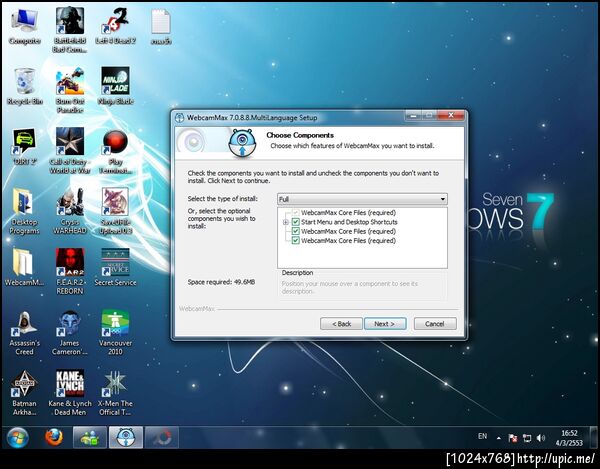
Task: Click the Left 4 Dead 2 shortcut
Action: point(115,26)
